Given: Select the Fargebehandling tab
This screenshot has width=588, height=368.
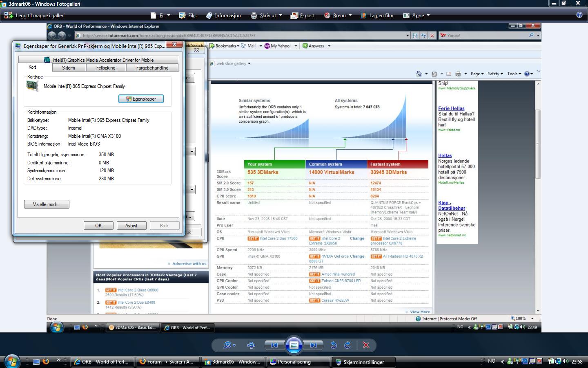Looking at the screenshot, I should (152, 68).
